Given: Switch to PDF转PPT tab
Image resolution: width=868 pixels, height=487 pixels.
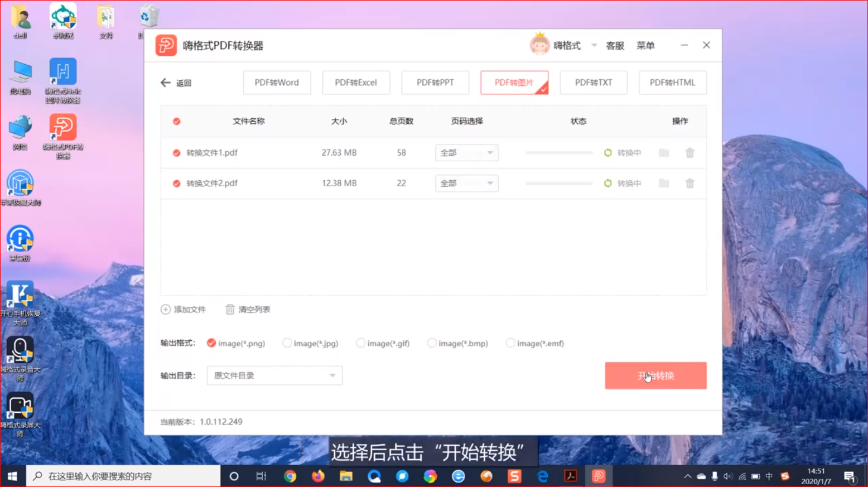Looking at the screenshot, I should [435, 83].
